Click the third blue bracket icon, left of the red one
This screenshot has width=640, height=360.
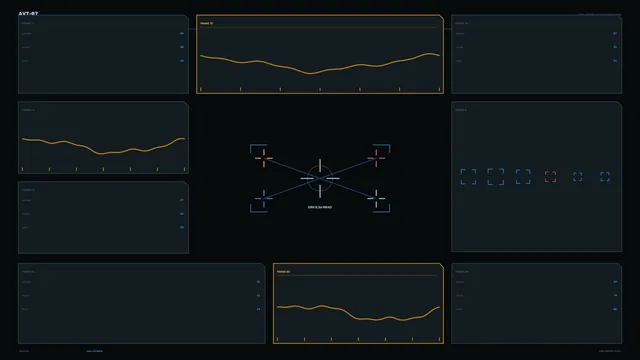point(523,177)
